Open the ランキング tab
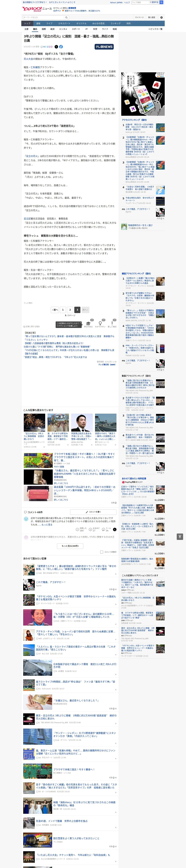The width and height of the screenshot is (186, 868). pos(115,24)
